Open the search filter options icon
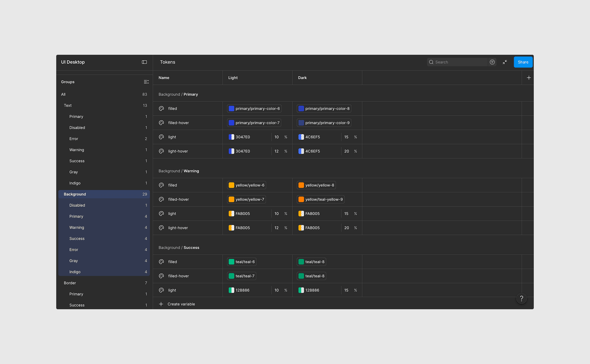Image resolution: width=590 pixels, height=364 pixels. click(x=492, y=62)
